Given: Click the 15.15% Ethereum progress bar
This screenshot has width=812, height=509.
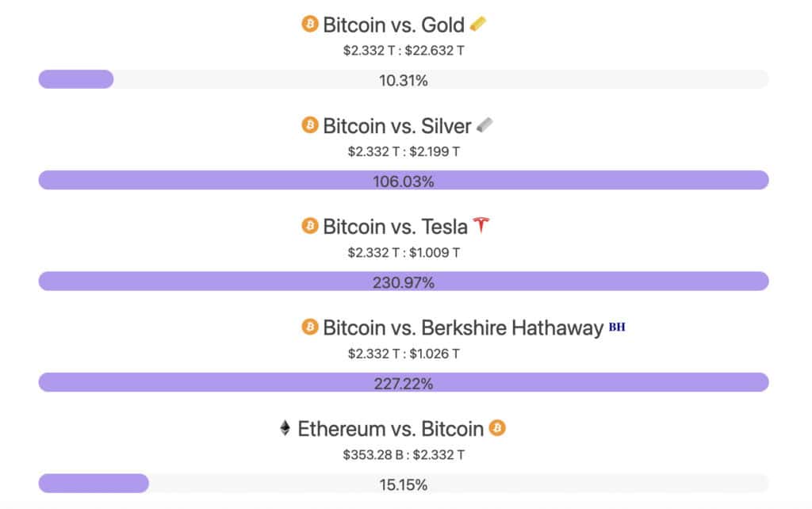Looking at the screenshot, I should pos(404,483).
